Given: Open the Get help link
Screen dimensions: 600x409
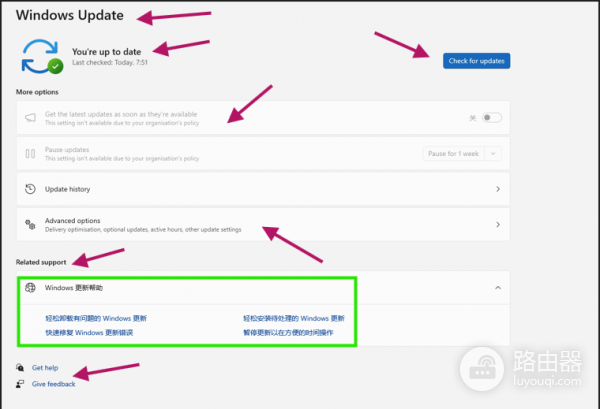Looking at the screenshot, I should pyautogui.click(x=45, y=368).
